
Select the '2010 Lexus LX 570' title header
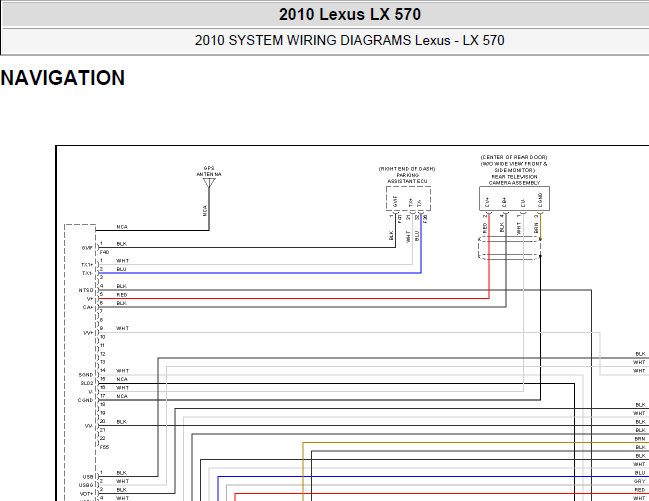[349, 14]
